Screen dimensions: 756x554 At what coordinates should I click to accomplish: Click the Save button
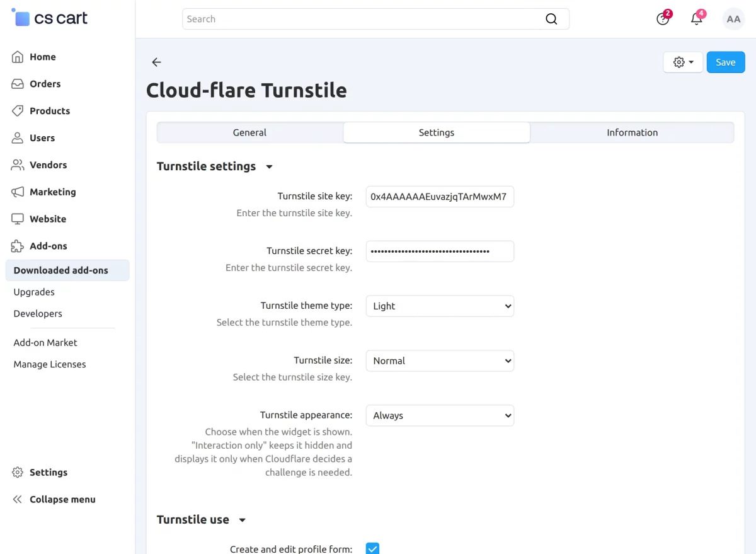click(726, 62)
